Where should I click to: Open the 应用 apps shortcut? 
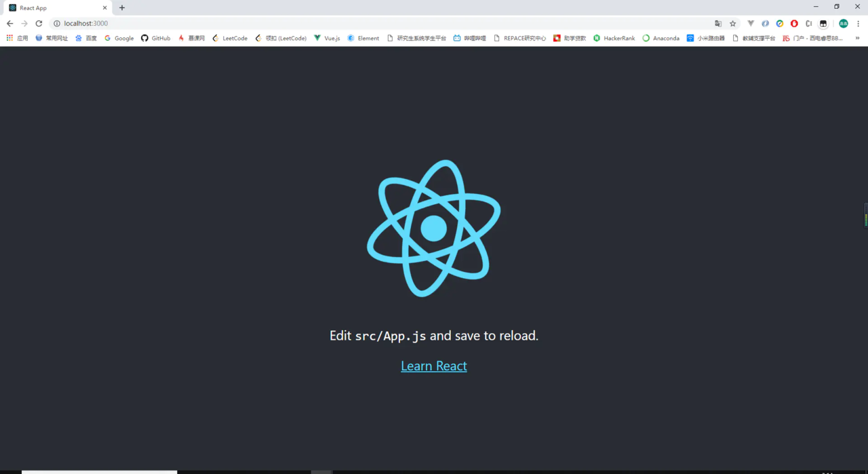pyautogui.click(x=18, y=38)
